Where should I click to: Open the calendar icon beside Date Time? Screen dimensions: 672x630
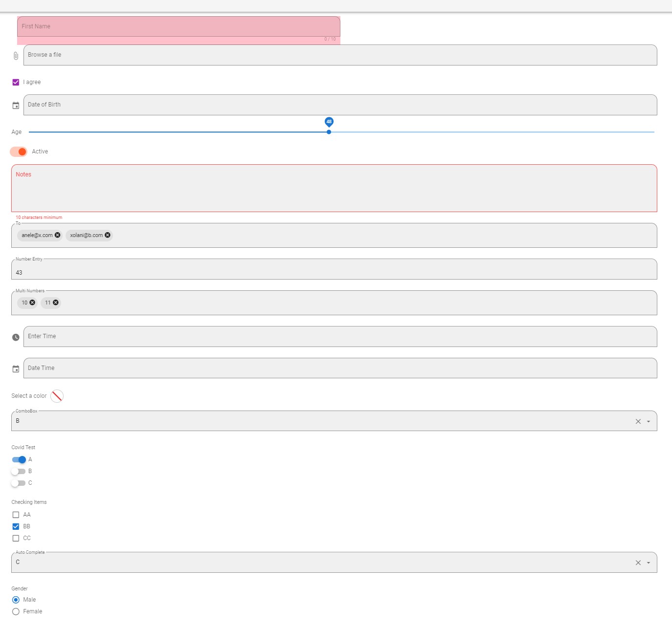16,369
